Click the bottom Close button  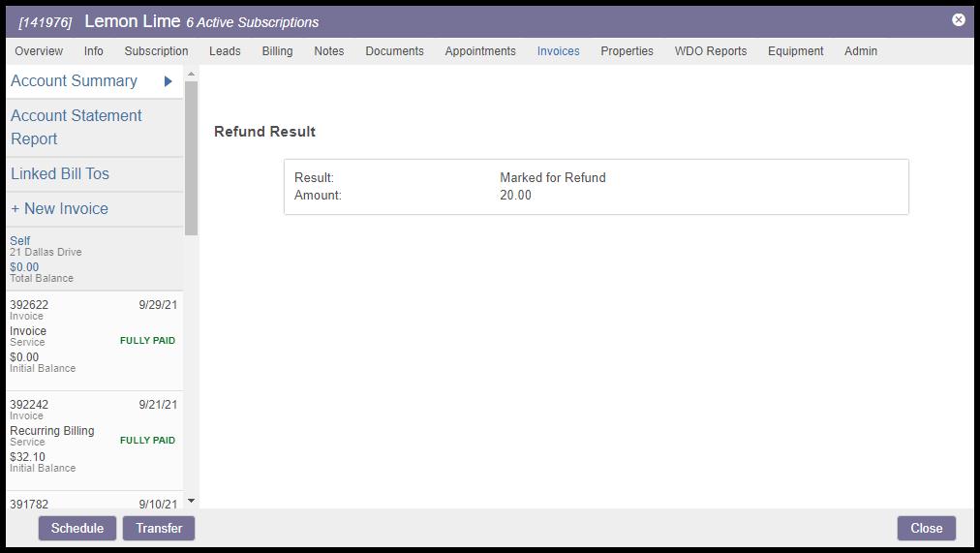(x=926, y=528)
